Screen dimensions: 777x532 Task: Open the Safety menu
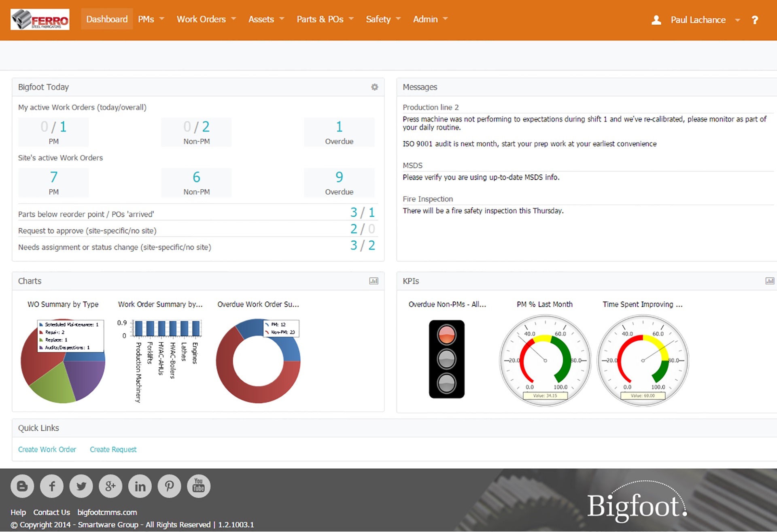tap(383, 19)
